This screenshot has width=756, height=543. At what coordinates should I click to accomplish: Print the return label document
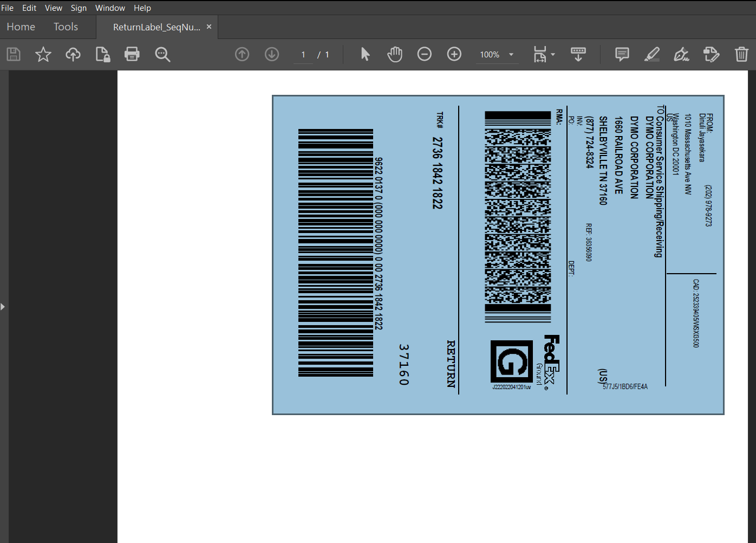click(x=132, y=54)
